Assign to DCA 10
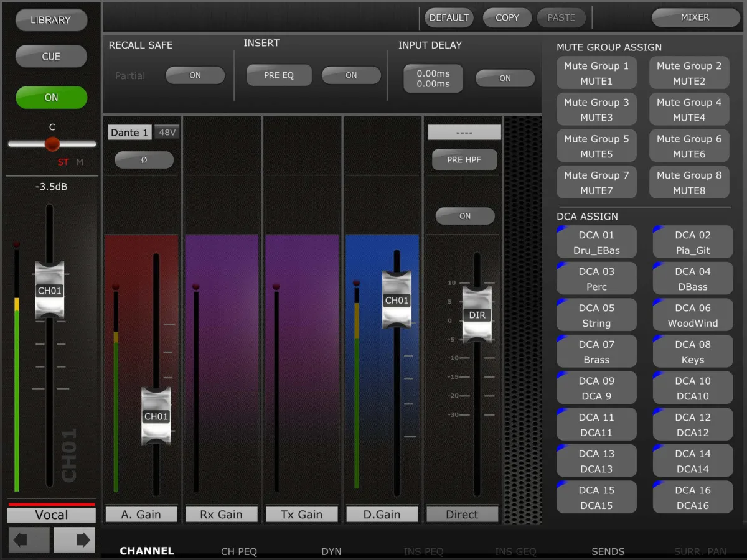The width and height of the screenshot is (747, 560). [693, 388]
